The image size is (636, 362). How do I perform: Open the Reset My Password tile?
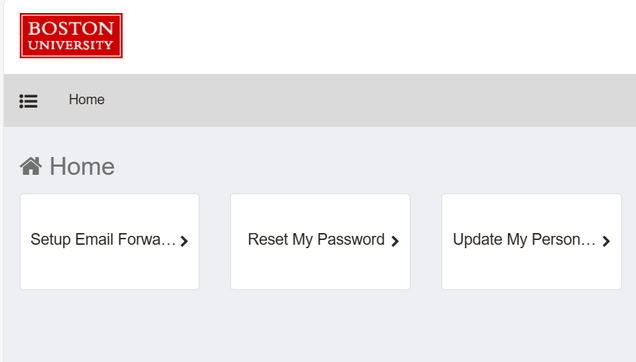(x=320, y=241)
